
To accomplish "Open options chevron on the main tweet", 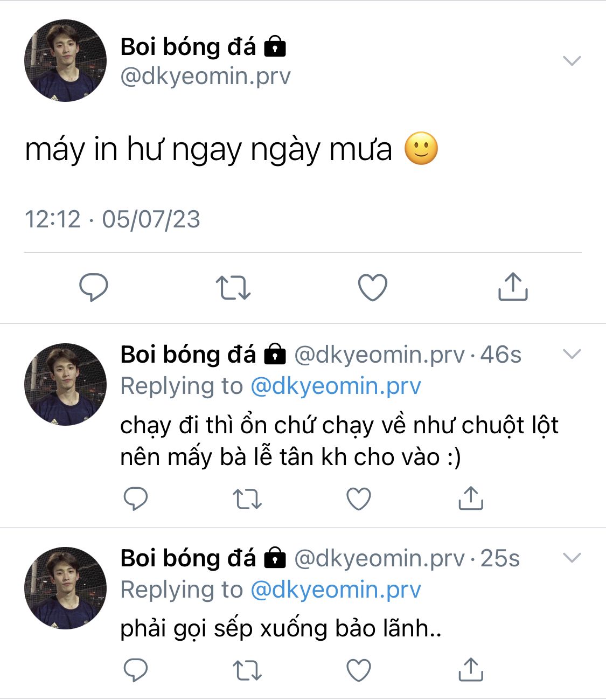I will pyautogui.click(x=572, y=60).
